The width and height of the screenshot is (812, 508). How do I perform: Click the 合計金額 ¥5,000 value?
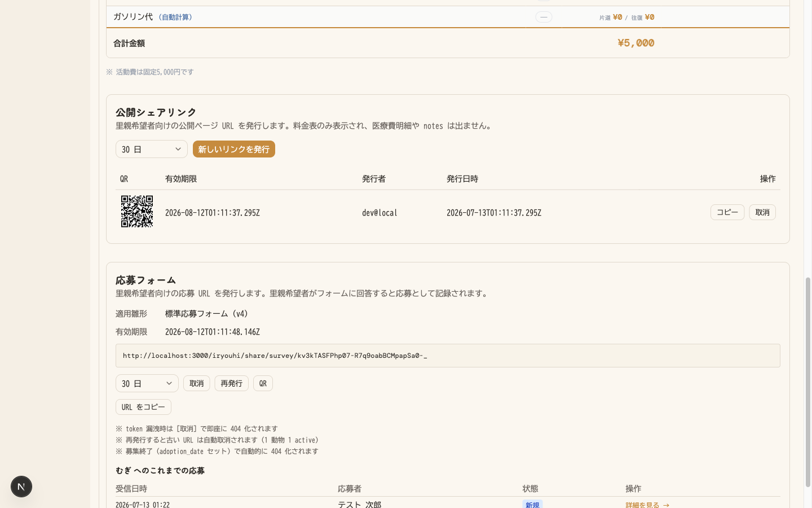[636, 43]
